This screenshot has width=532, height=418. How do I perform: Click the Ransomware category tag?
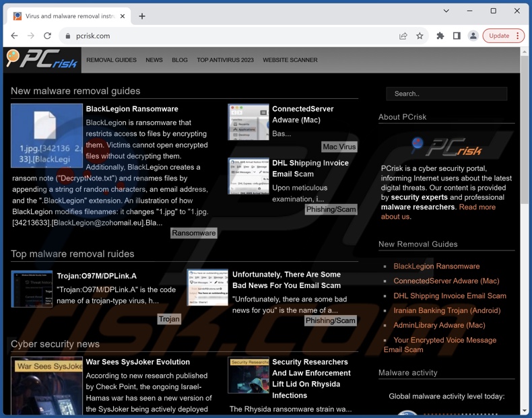point(193,233)
